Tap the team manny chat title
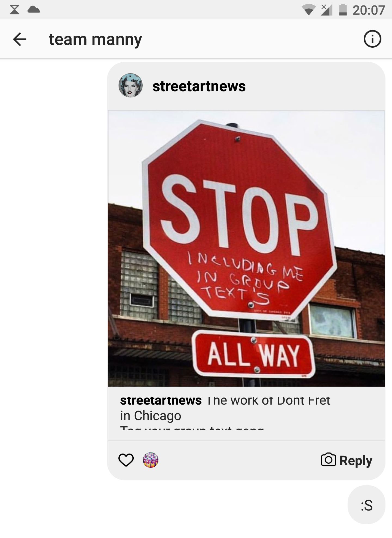Image resolution: width=392 pixels, height=538 pixels. click(95, 40)
